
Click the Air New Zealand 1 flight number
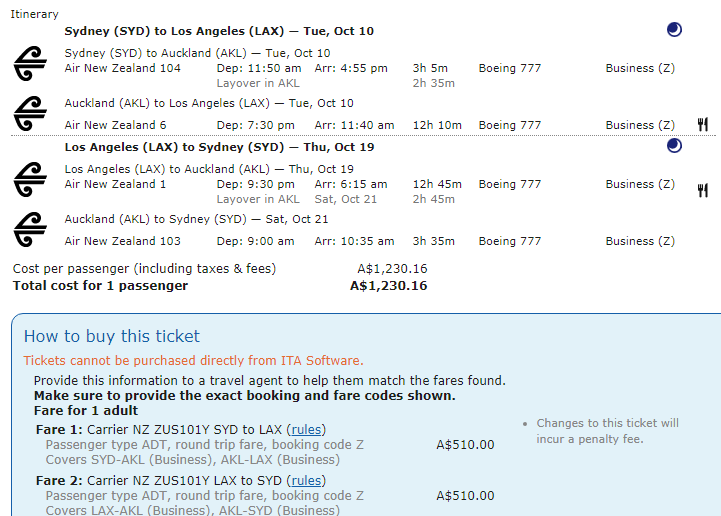[116, 184]
